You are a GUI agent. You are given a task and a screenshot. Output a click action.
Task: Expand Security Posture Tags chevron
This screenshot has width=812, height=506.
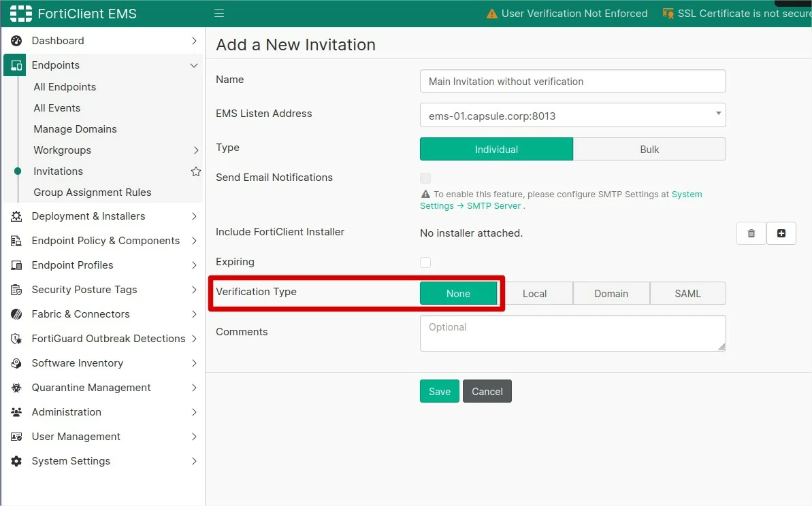194,290
